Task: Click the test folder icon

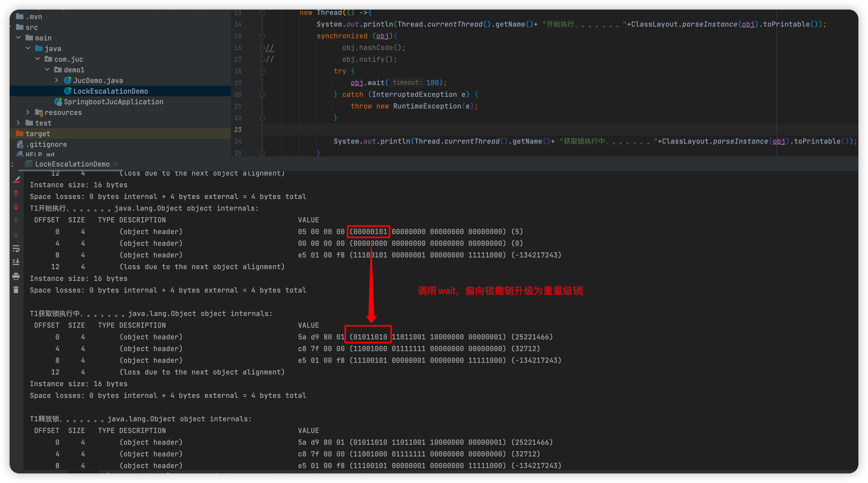Action: click(29, 123)
